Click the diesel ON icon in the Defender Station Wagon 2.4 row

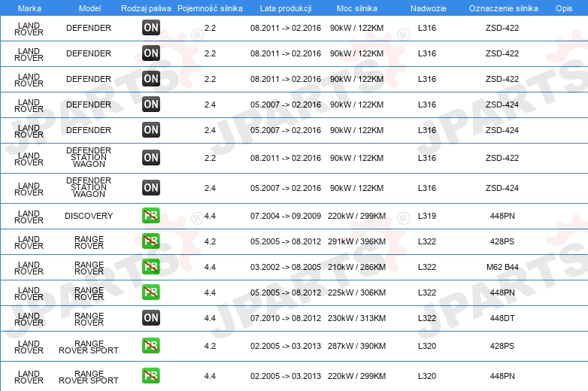(x=151, y=188)
